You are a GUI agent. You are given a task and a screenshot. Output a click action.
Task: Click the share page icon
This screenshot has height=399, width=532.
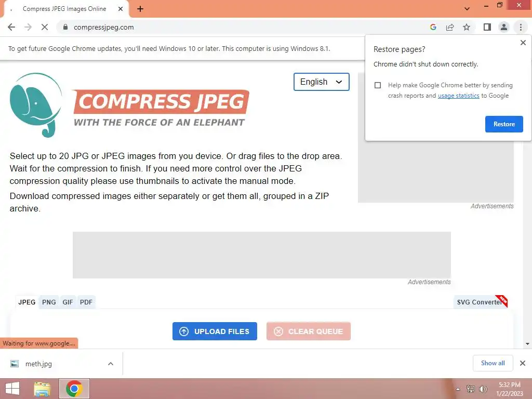click(450, 27)
